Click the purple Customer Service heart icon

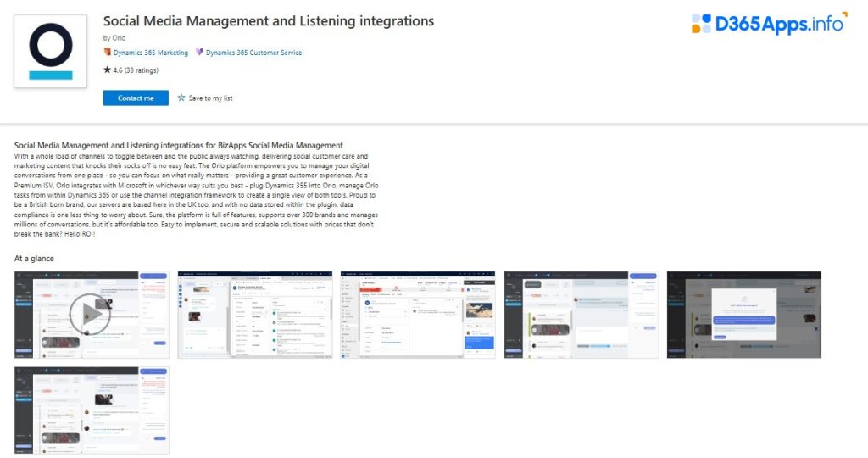(x=199, y=52)
